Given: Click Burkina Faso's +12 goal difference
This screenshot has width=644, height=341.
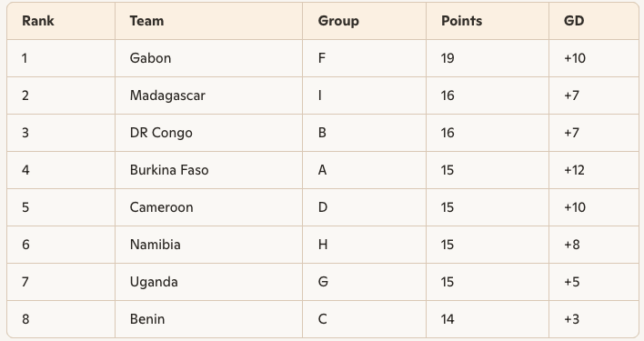Looking at the screenshot, I should [574, 170].
